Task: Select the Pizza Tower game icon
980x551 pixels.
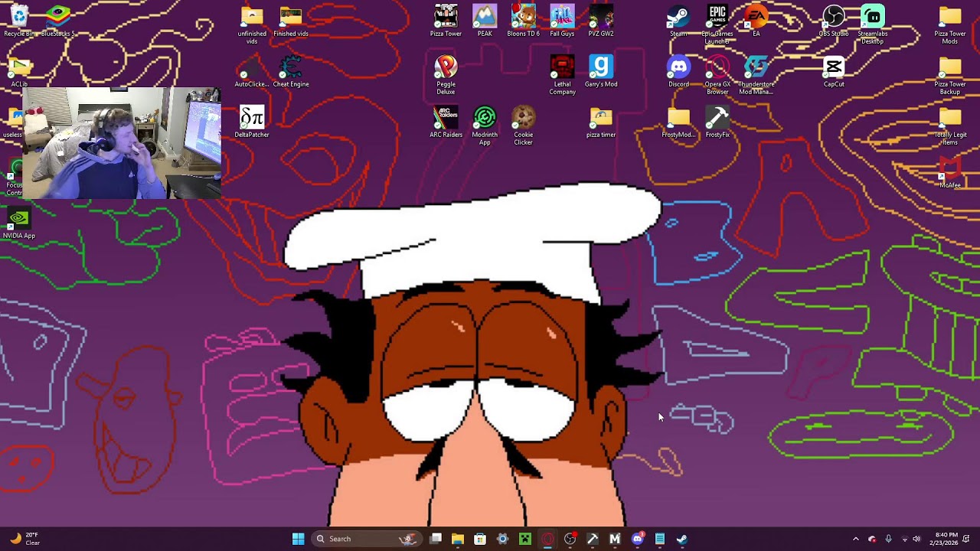Action: (x=446, y=21)
